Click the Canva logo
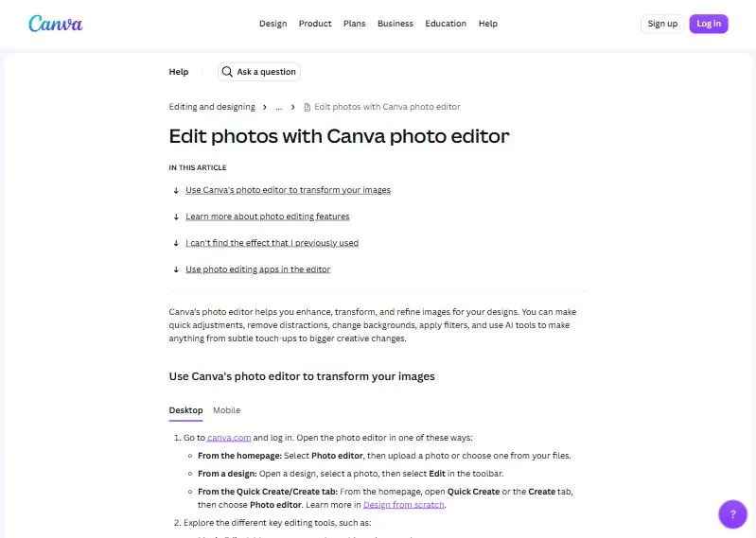Screen dimensions: 756x538 [x=56, y=24]
